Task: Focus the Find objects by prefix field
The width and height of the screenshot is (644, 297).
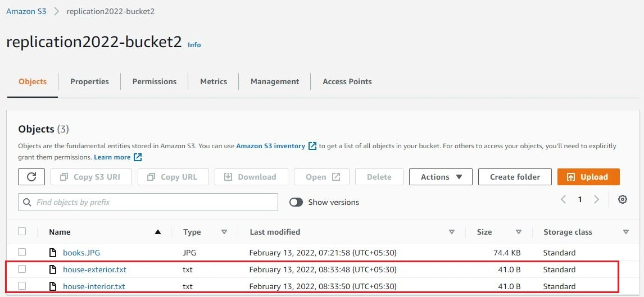Action: [148, 202]
